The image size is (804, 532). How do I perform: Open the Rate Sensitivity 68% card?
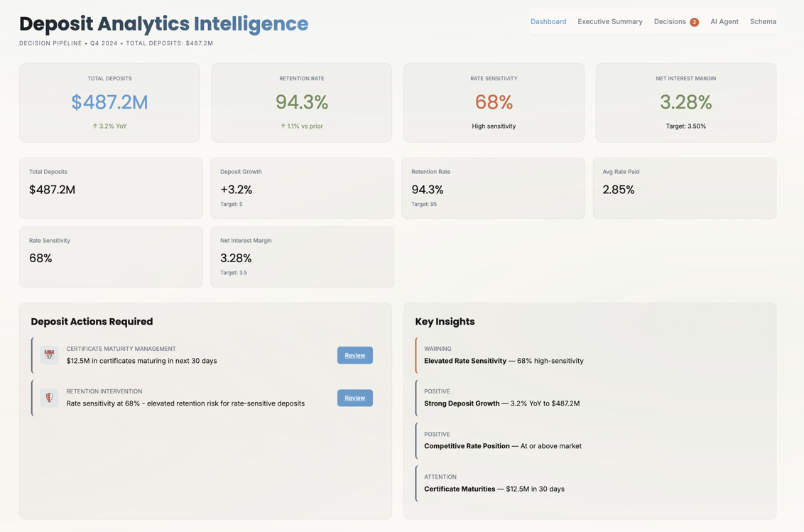click(493, 102)
